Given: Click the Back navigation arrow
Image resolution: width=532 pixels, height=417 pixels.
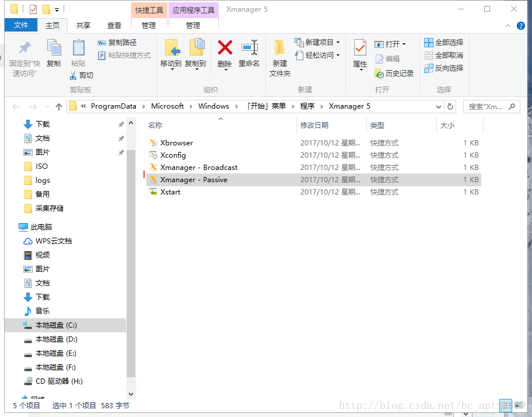Looking at the screenshot, I should point(16,107).
